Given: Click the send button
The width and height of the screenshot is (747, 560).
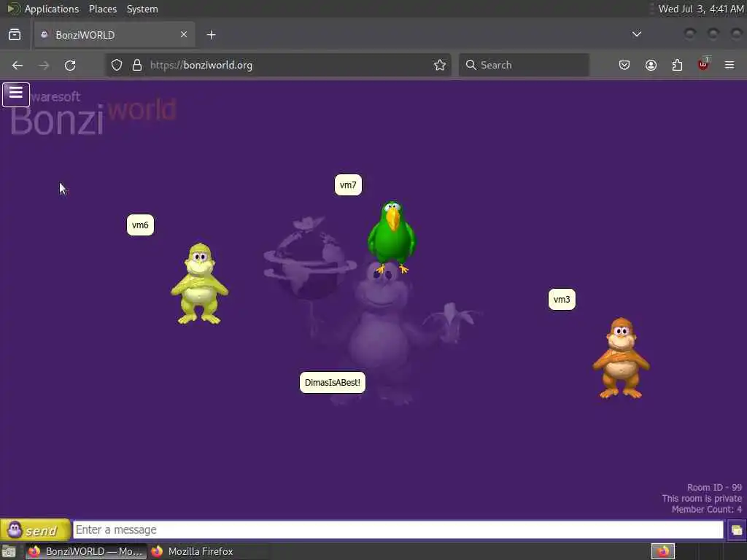Looking at the screenshot, I should pyautogui.click(x=35, y=530).
